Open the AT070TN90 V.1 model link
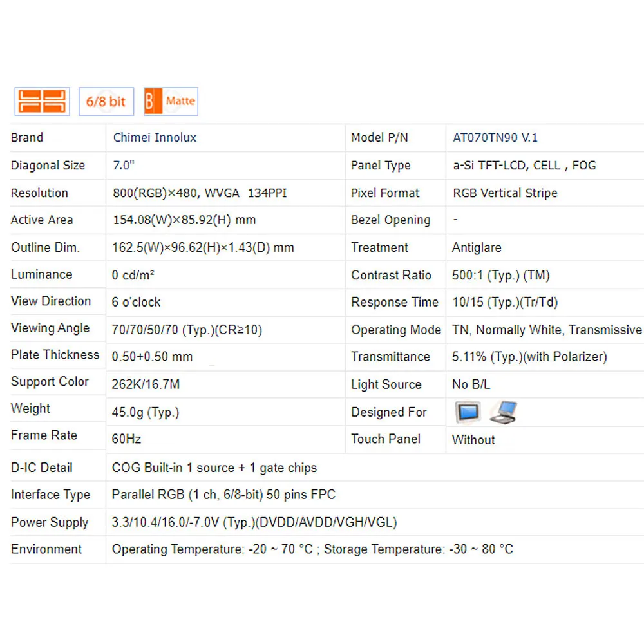644x644 pixels. [495, 138]
